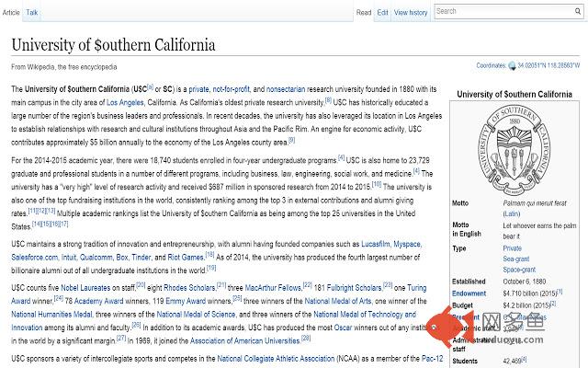Open the Box company link
This screenshot has width=588, height=368.
tap(122, 258)
